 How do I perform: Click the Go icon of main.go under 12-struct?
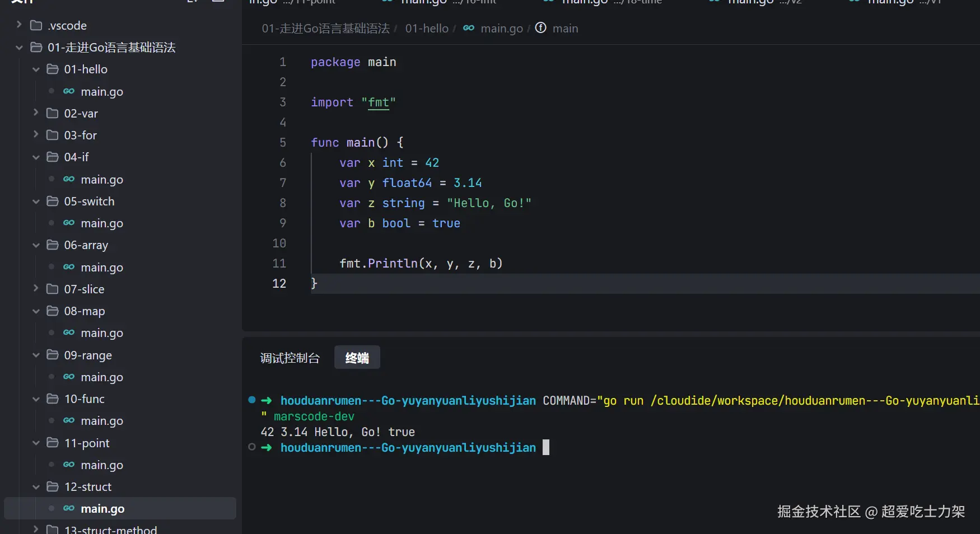point(69,508)
